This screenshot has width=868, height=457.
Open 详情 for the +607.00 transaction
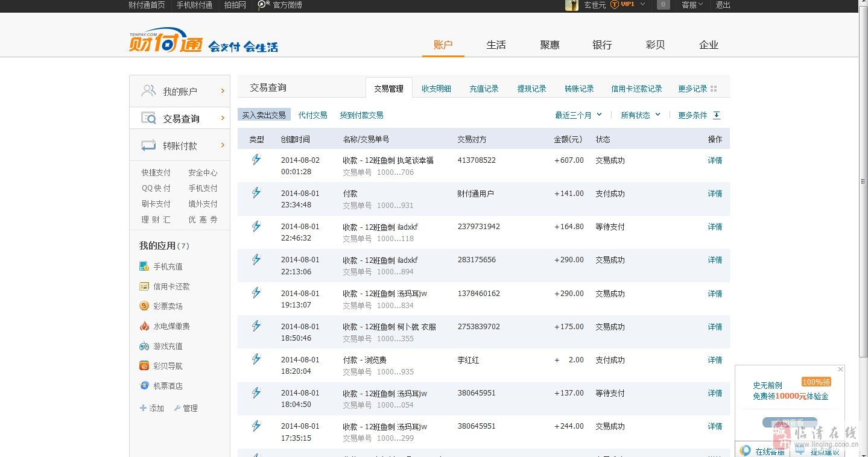tap(715, 160)
